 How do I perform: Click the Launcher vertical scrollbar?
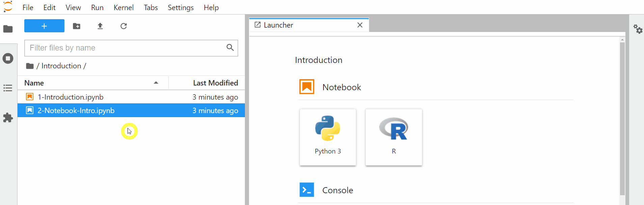coord(622,118)
